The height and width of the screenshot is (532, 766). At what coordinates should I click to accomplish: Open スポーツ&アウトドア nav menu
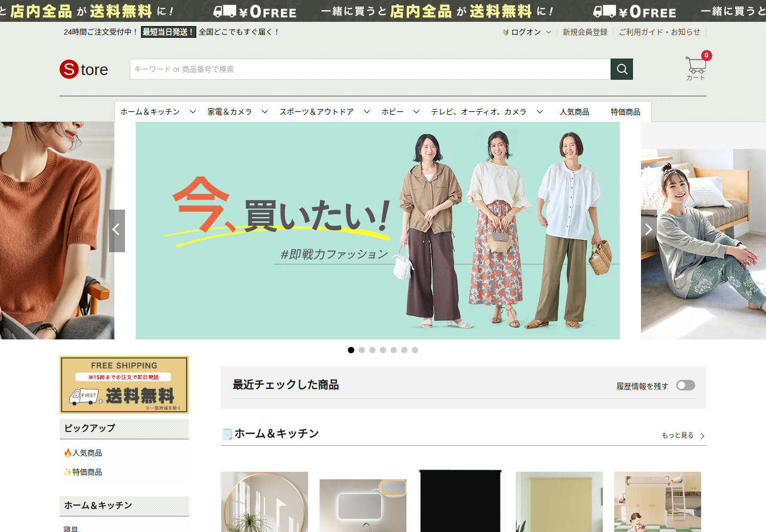(x=317, y=112)
